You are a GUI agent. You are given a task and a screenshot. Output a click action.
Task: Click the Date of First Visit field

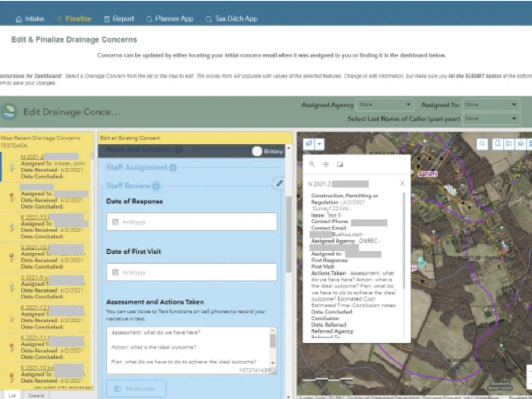coord(192,272)
